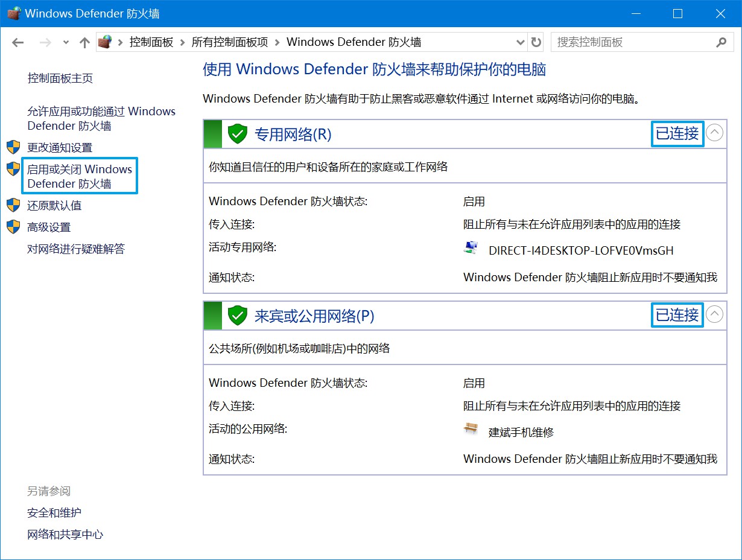Image resolution: width=742 pixels, height=560 pixels.
Task: Click page title 使用 Windows Defender 防火墙来帮助保护你的电脑
Action: [x=375, y=69]
